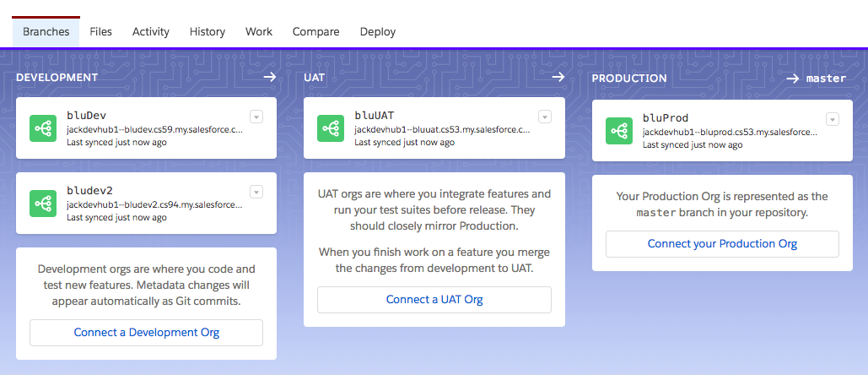The image size is (868, 375).
Task: Click bluUAT's Last synced status text
Action: [x=404, y=143]
